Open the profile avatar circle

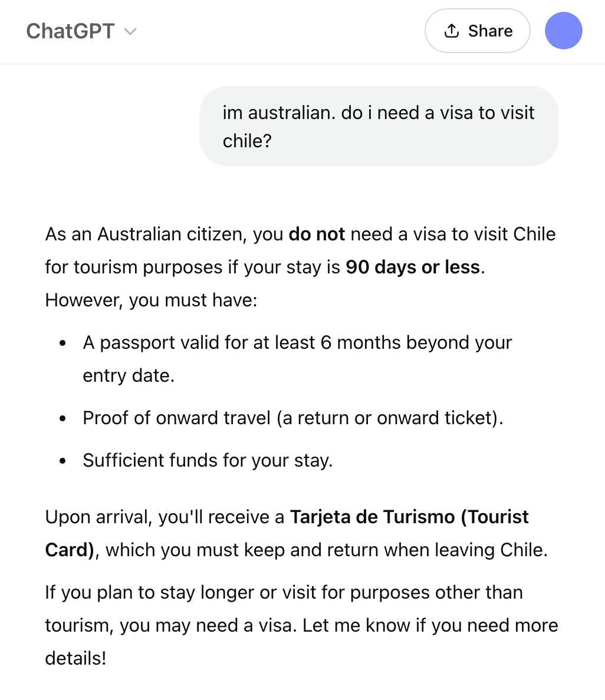tap(563, 31)
